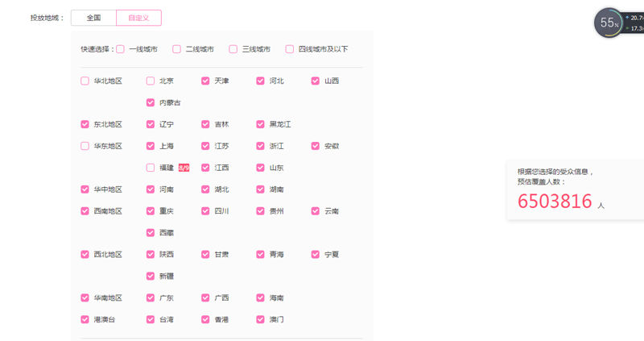Uncheck the 四川 checkbox

[x=205, y=211]
